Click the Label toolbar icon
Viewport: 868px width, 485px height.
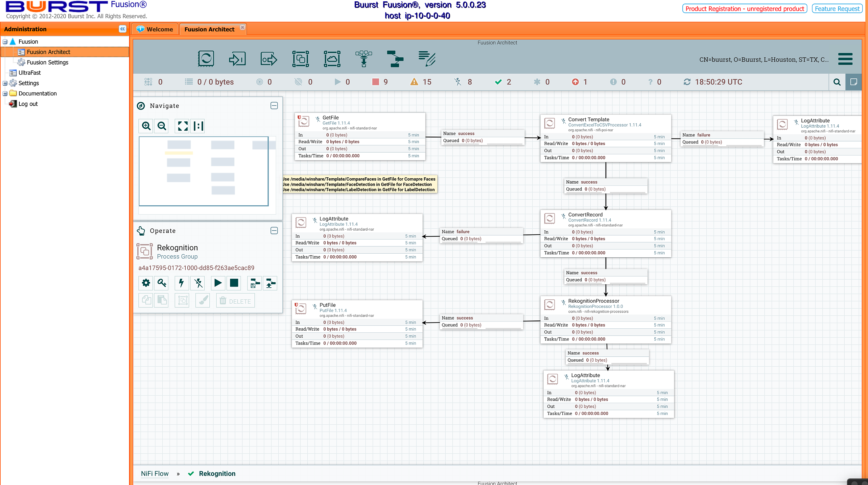(427, 59)
